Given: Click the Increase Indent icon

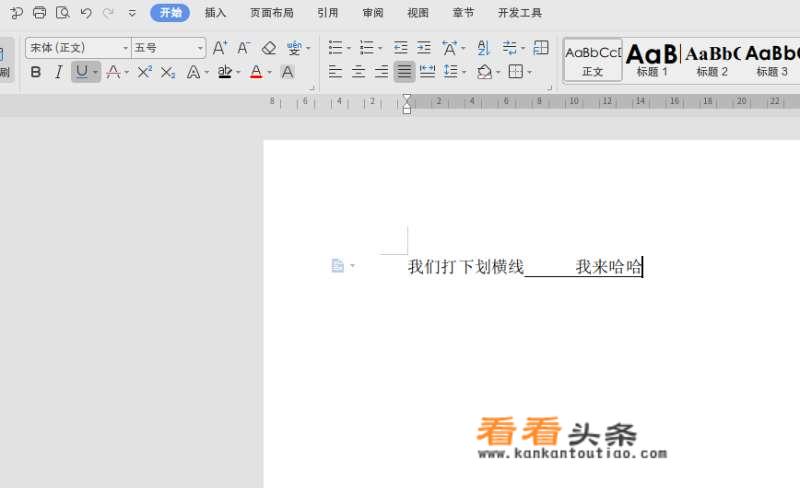Looking at the screenshot, I should click(424, 48).
